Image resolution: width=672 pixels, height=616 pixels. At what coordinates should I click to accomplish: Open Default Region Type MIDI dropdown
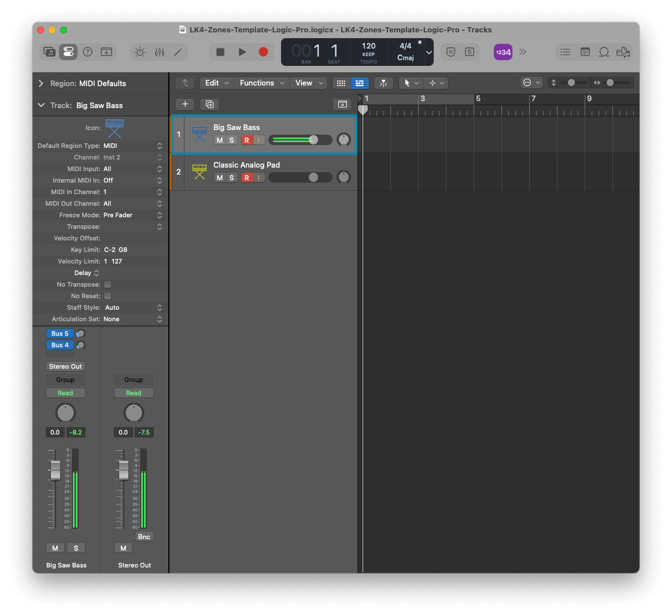point(132,146)
